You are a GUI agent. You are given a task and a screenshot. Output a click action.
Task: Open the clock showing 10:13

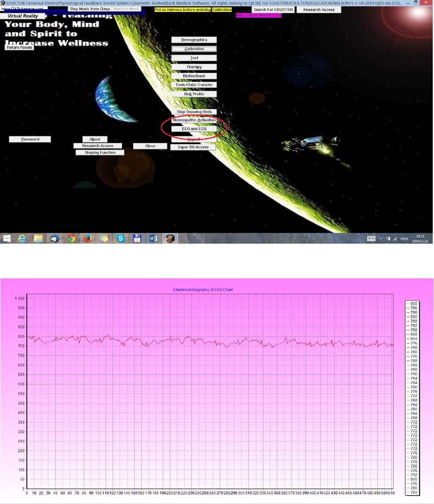pyautogui.click(x=420, y=238)
